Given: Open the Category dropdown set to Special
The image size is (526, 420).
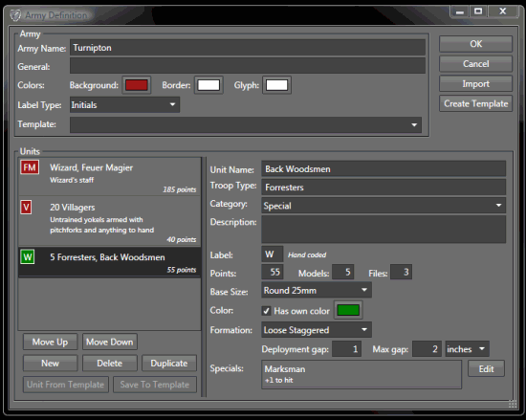Looking at the screenshot, I should [x=384, y=206].
